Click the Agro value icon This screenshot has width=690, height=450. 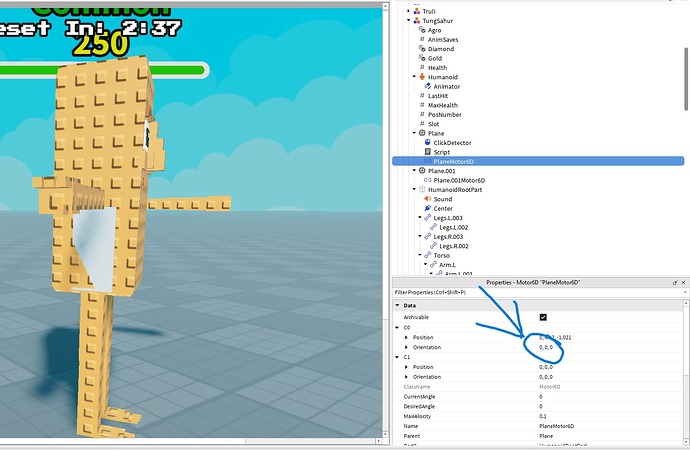[422, 30]
